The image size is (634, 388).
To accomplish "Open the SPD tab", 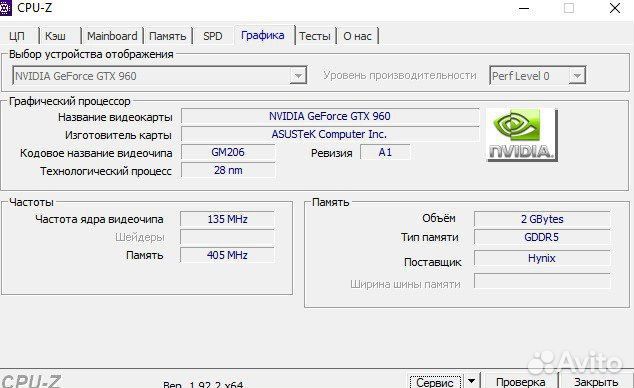I will 213,36.
